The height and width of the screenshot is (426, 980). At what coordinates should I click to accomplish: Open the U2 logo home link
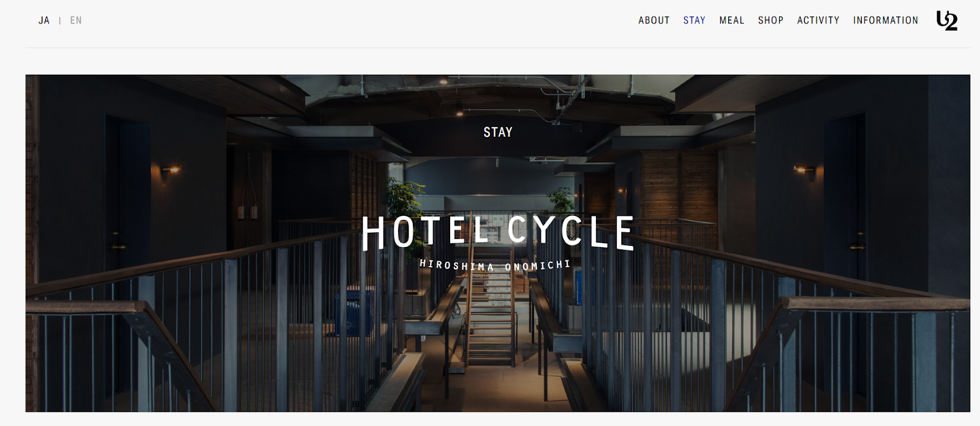point(946,20)
